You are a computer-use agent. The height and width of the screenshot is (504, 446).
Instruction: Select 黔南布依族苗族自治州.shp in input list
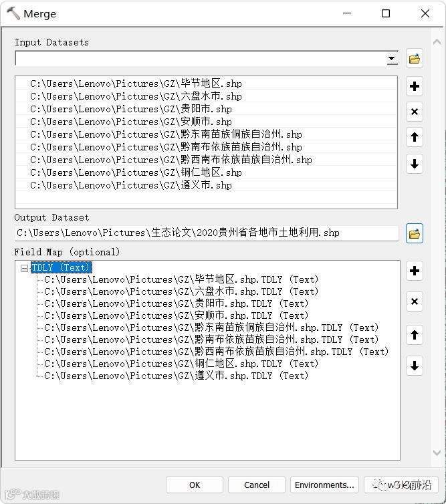coord(206,147)
